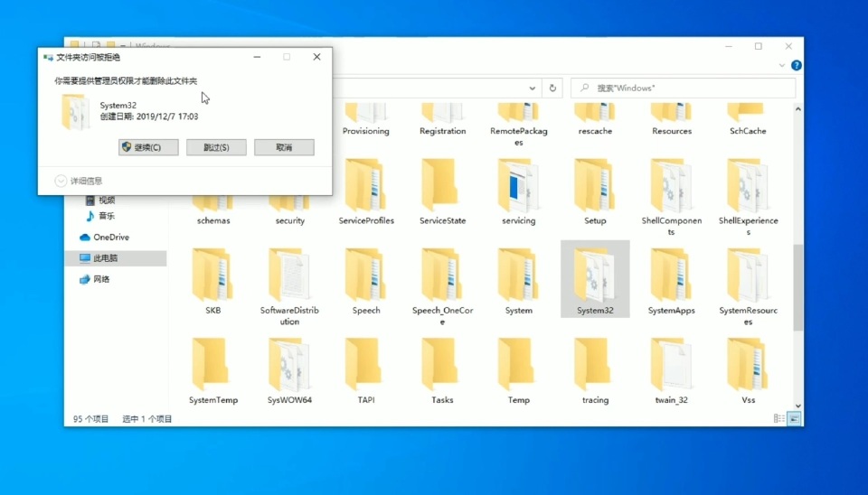Close the folder access denied dialog
The width and height of the screenshot is (868, 495).
click(316, 57)
